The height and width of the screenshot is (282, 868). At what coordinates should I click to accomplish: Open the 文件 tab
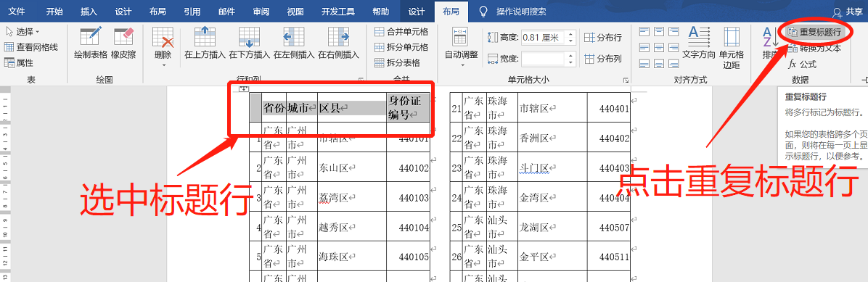(17, 12)
